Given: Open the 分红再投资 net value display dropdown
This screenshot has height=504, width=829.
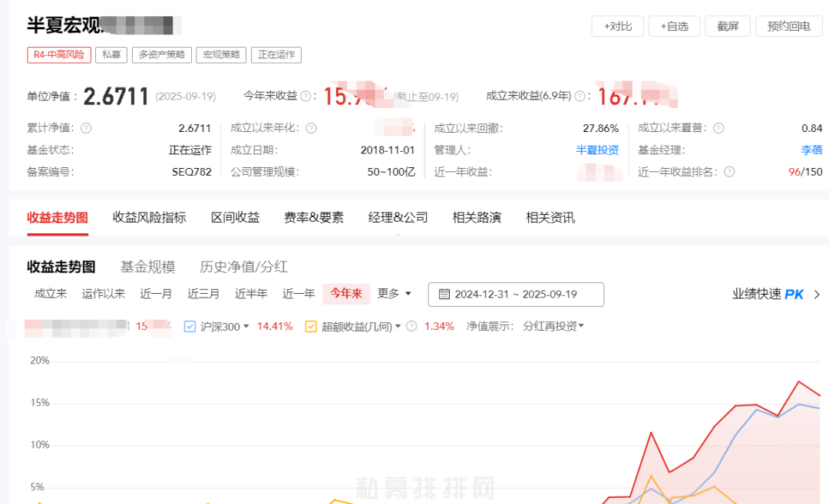Looking at the screenshot, I should point(553,327).
